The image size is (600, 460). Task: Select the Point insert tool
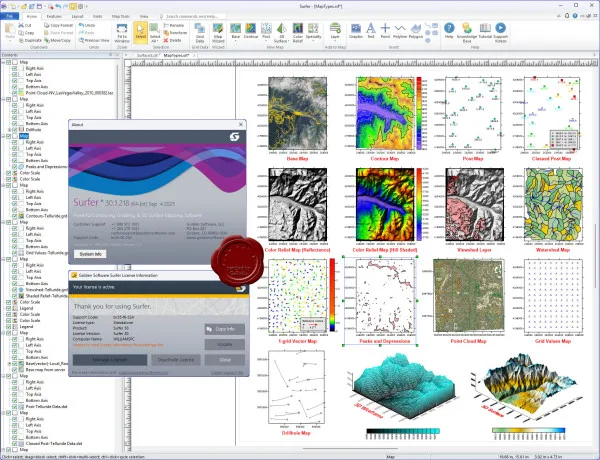pos(385,31)
